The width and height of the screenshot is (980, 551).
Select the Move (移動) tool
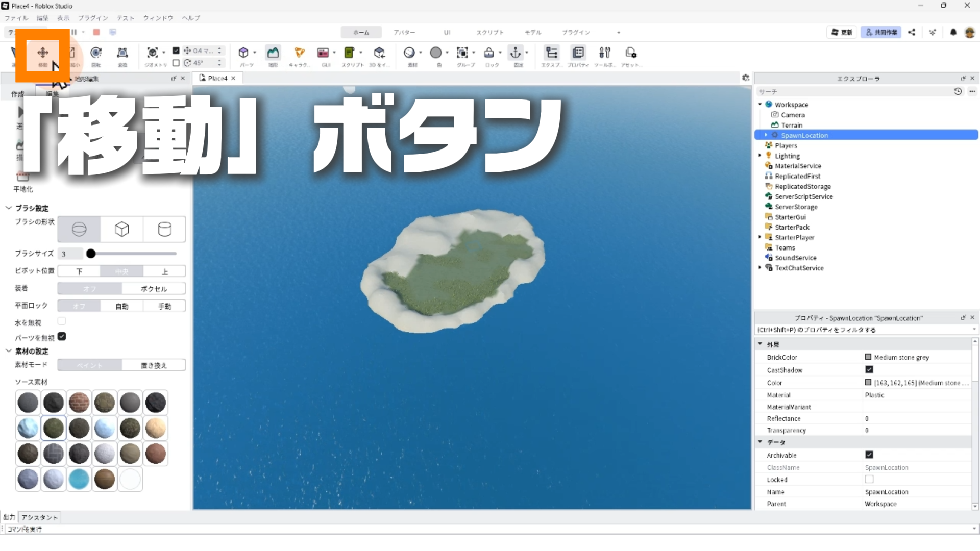tap(43, 53)
